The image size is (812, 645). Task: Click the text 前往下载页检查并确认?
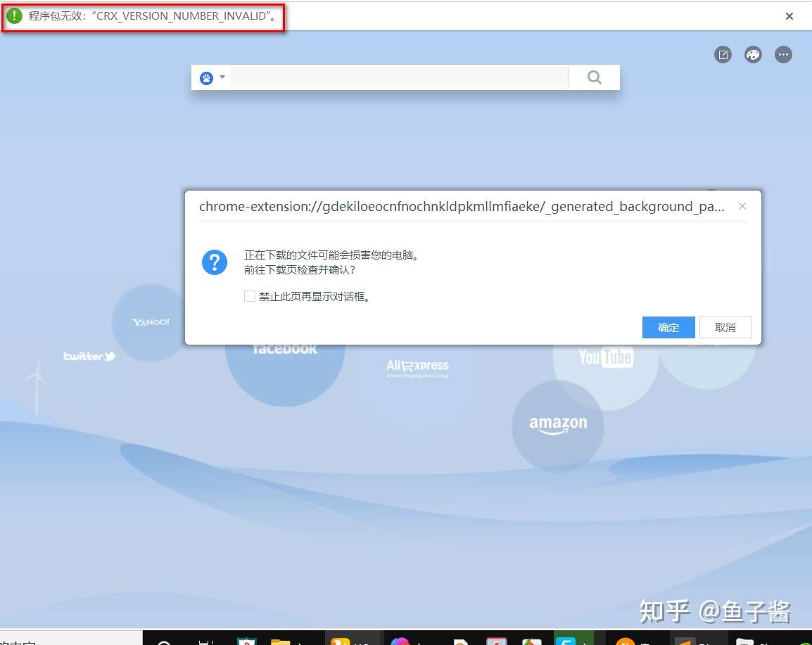[x=300, y=269]
